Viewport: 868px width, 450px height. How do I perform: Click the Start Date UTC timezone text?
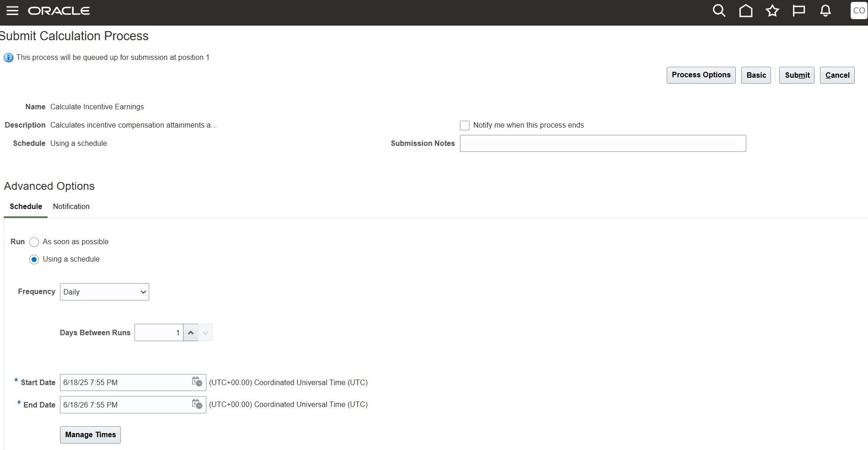coord(288,382)
